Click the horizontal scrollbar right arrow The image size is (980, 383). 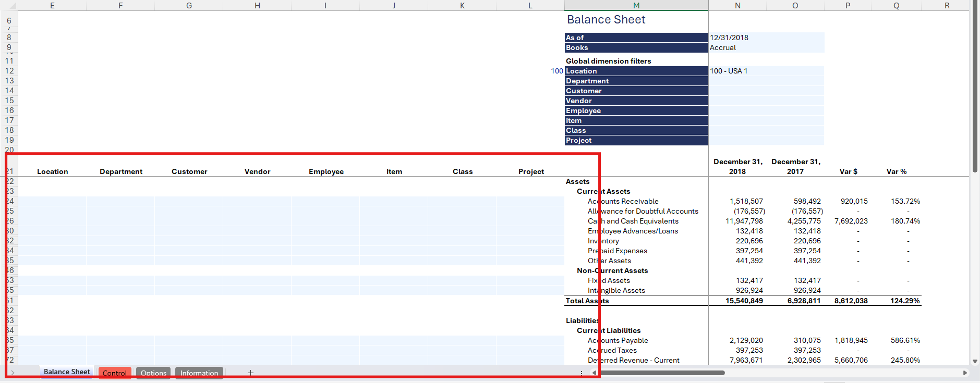point(965,373)
